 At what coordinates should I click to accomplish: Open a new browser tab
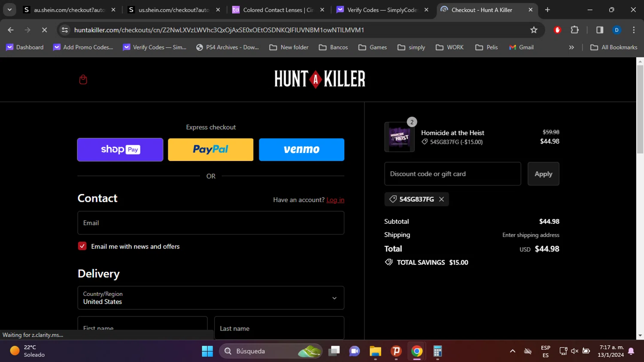coord(547,10)
